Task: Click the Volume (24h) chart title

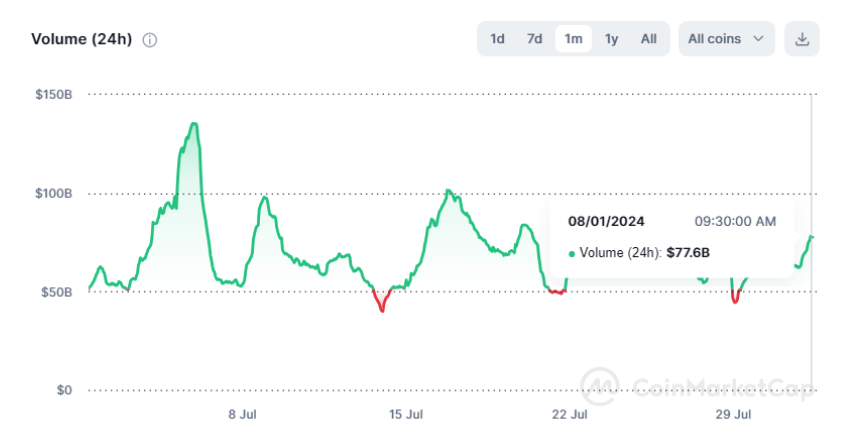Action: point(81,40)
